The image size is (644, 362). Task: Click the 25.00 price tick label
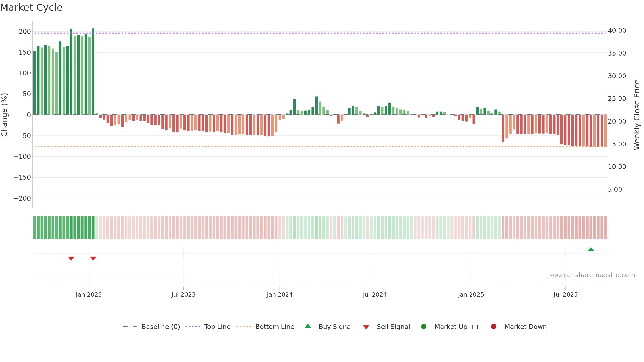617,98
